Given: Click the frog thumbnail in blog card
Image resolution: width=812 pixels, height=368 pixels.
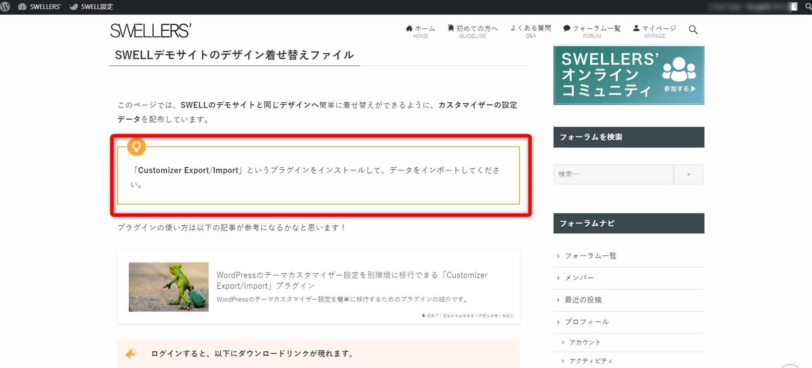Looking at the screenshot, I should (x=169, y=287).
